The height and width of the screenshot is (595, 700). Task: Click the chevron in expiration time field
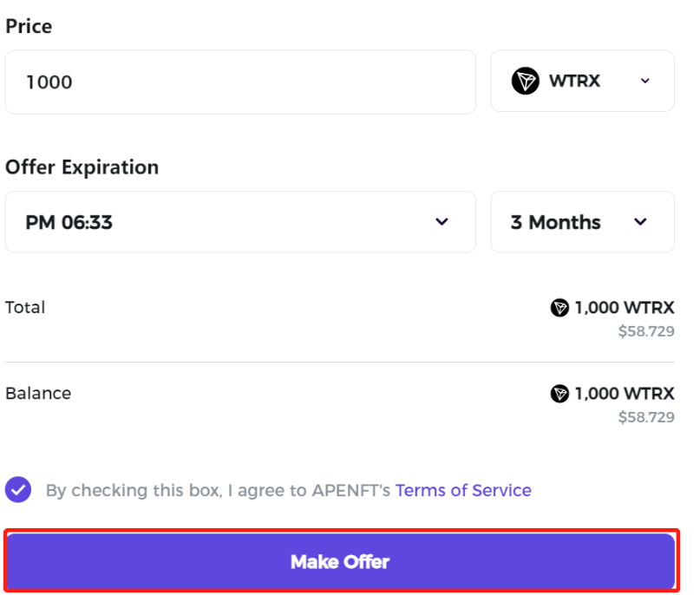(x=442, y=222)
